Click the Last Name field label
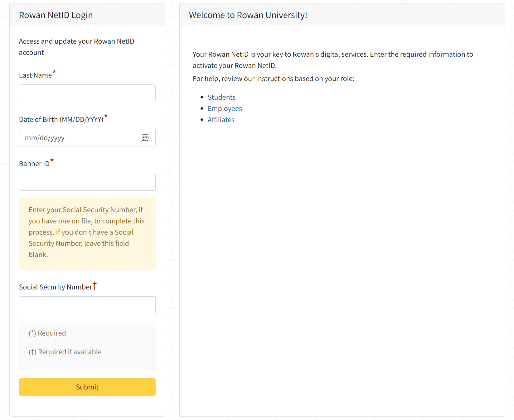The width and height of the screenshot is (514, 420). click(35, 75)
